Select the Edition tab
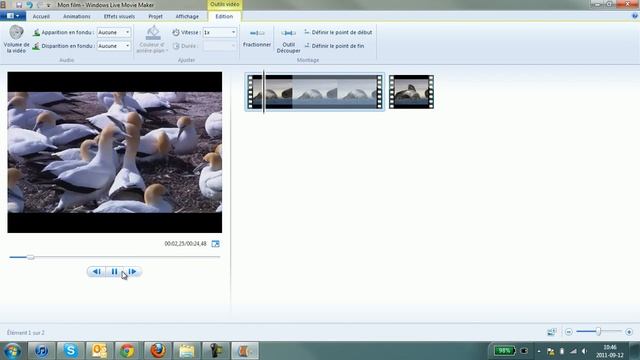 coord(224,16)
